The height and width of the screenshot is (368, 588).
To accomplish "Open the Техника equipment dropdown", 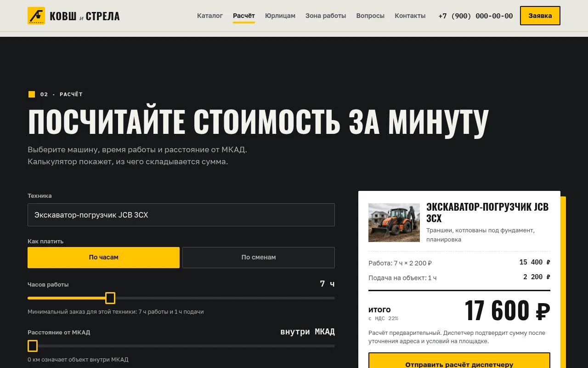I will click(x=181, y=215).
